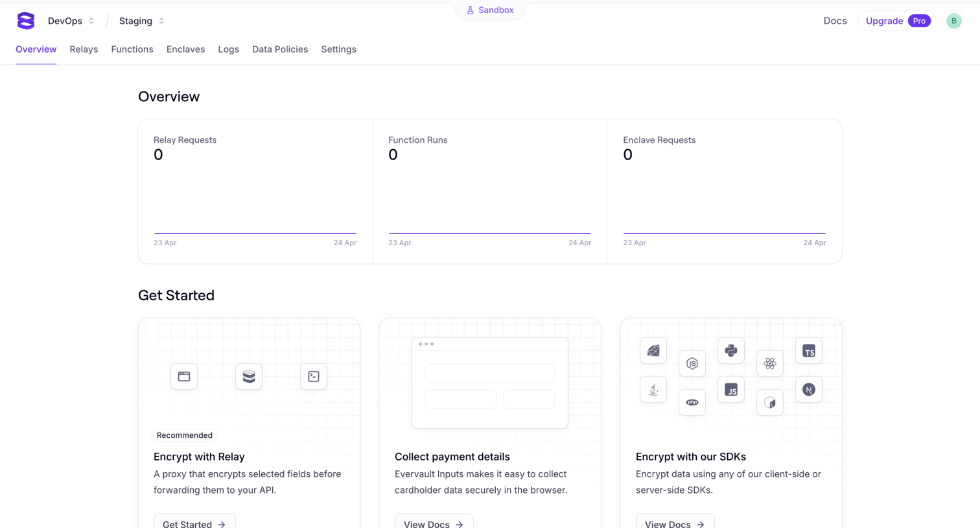Screen dimensions: 980x528
Task: Click the Node.js SDK icon
Action: [692, 363]
